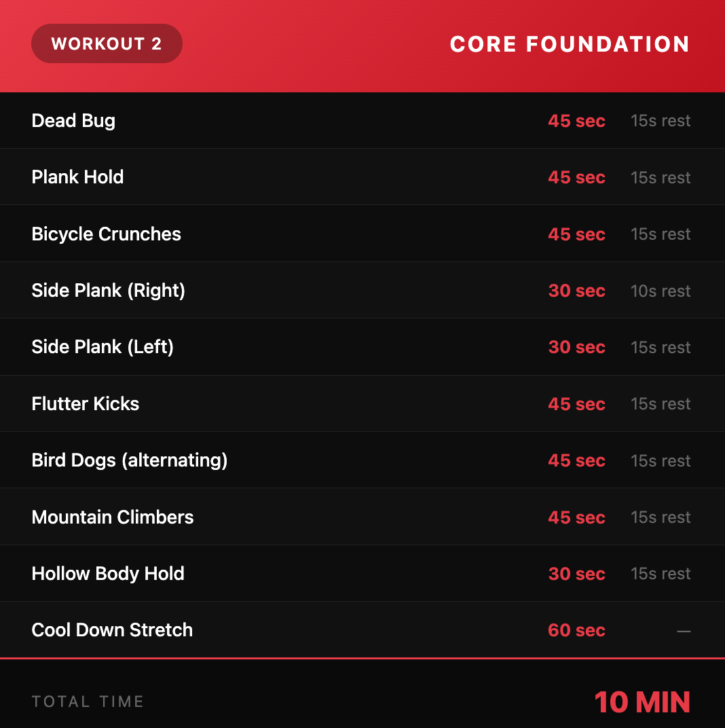Click the 30 sec Hollow Body Hold duration
725x728 pixels.
coord(576,574)
